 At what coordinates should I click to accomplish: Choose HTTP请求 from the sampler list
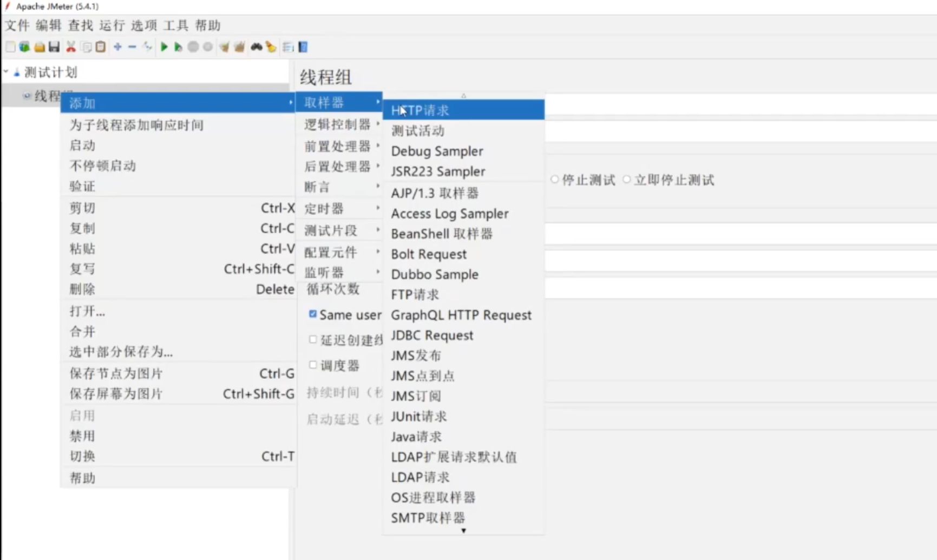coord(463,110)
